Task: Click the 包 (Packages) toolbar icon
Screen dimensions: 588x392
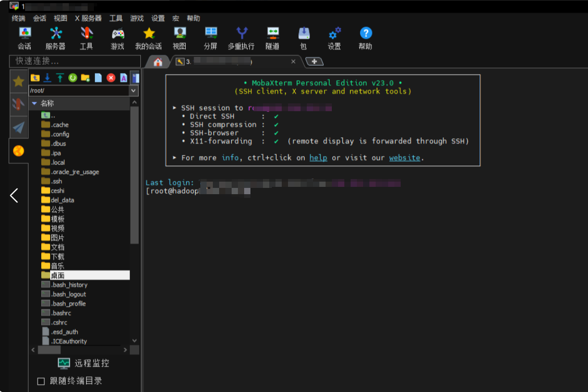Action: (303, 38)
